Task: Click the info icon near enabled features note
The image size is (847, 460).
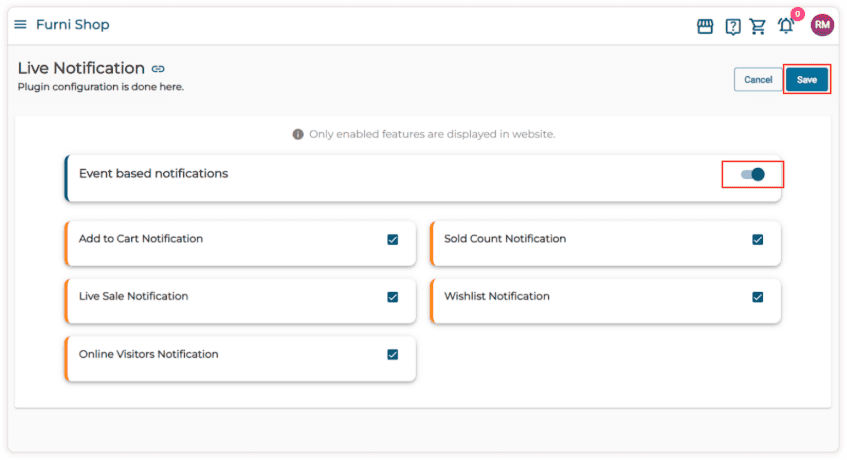Action: pos(298,134)
